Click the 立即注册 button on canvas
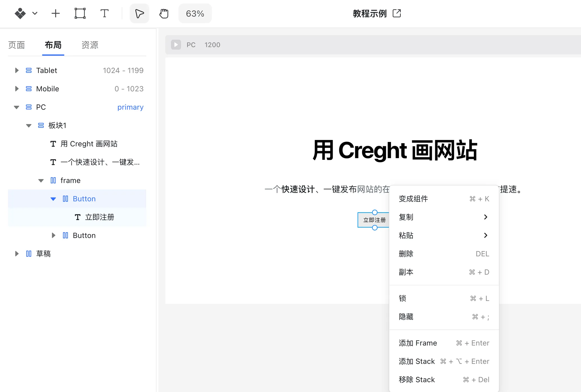 (x=374, y=220)
